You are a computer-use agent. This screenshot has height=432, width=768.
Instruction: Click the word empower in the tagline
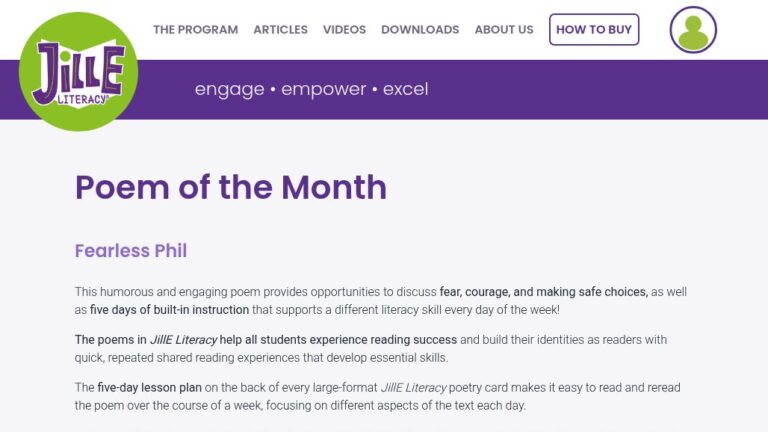pos(323,89)
